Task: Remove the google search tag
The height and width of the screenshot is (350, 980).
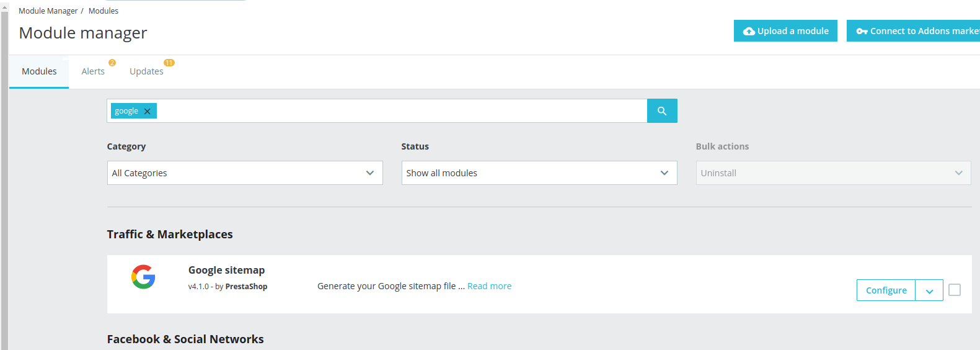Action: tap(148, 112)
